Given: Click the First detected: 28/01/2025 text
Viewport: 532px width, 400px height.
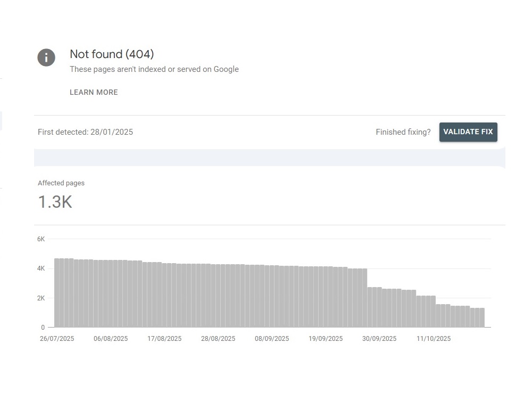Looking at the screenshot, I should pyautogui.click(x=85, y=132).
